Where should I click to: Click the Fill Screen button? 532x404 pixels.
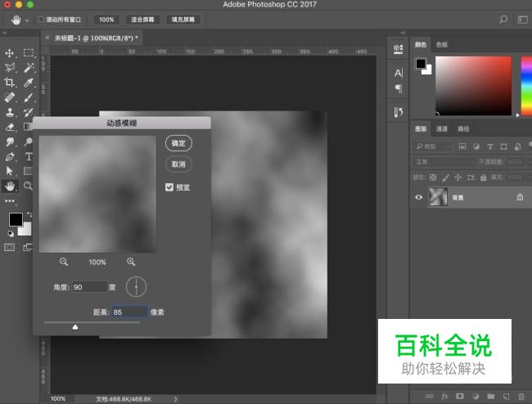coord(183,20)
